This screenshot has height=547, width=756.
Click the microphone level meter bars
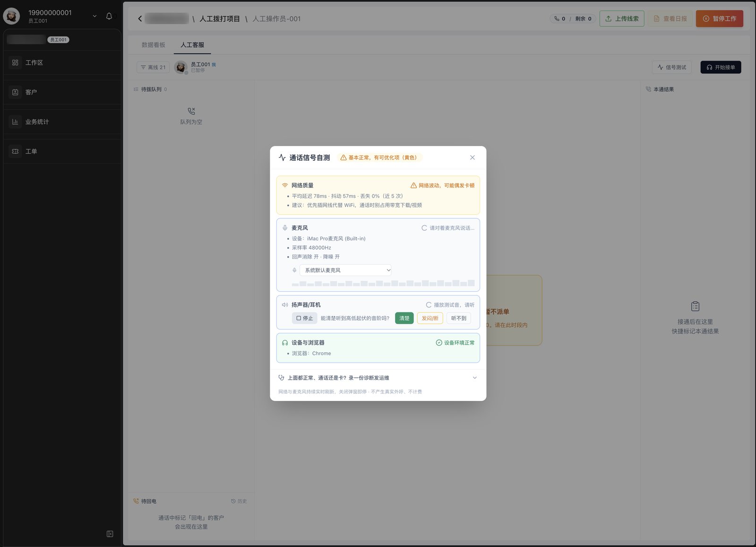pyautogui.click(x=383, y=283)
